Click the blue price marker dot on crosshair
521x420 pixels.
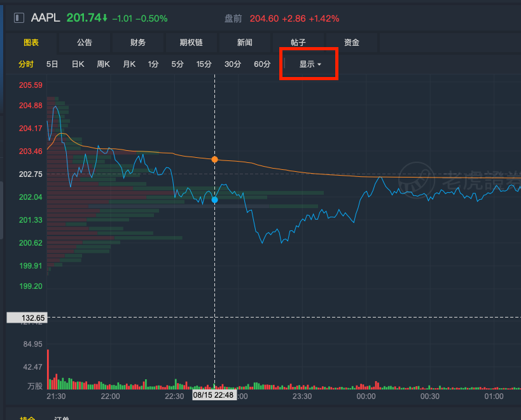[214, 200]
